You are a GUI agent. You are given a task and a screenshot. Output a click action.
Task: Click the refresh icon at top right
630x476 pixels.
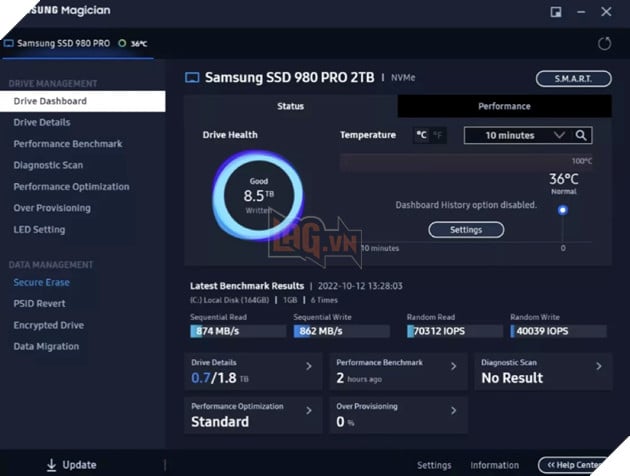click(x=604, y=43)
